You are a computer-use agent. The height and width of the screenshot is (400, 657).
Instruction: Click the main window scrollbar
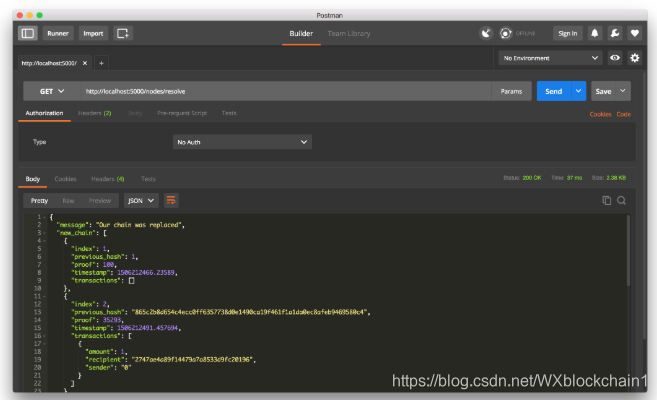tap(644, 205)
